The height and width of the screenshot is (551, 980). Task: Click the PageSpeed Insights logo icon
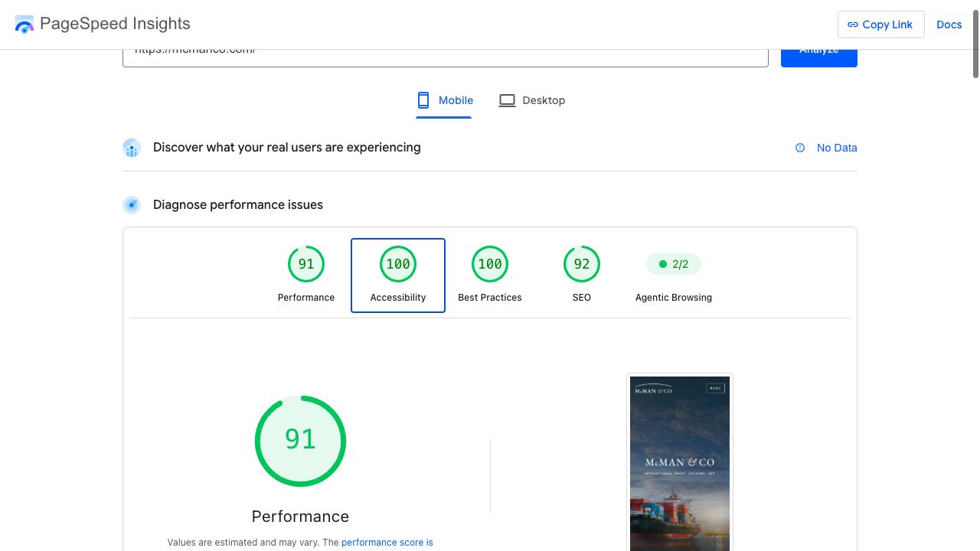pyautogui.click(x=24, y=24)
